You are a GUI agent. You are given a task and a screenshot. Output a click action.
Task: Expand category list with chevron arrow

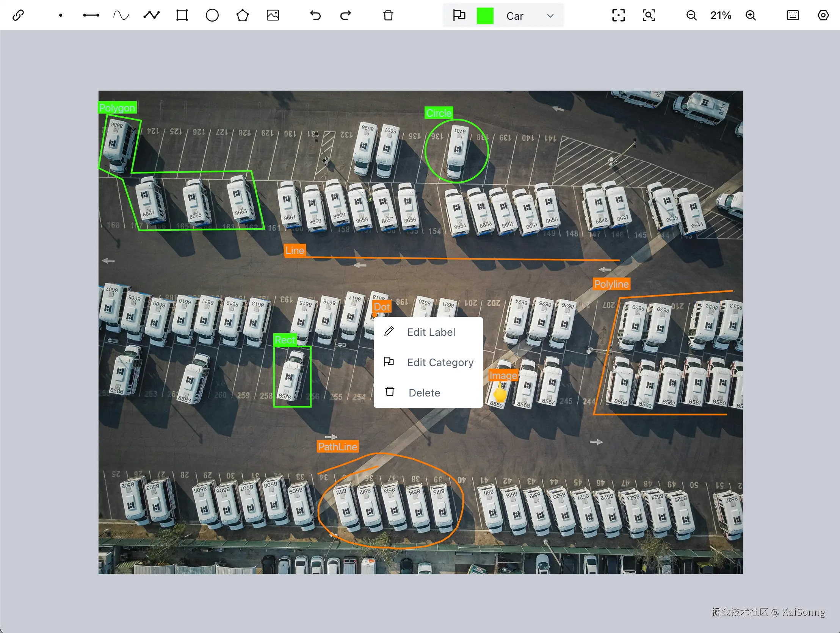coord(550,16)
